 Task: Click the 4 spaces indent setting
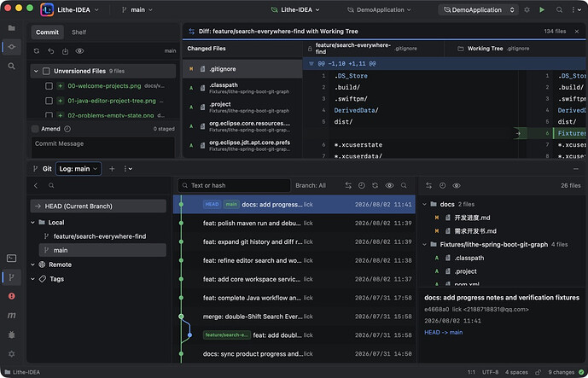pos(516,372)
